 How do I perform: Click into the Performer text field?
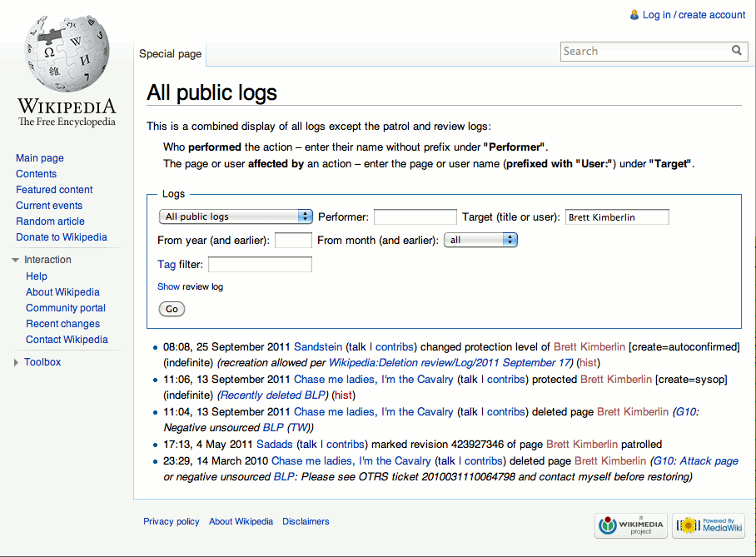415,217
